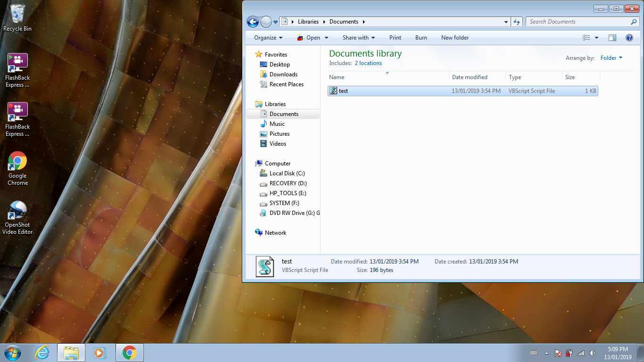Open the Action Center flag icon
The image size is (644, 362).
click(x=558, y=353)
